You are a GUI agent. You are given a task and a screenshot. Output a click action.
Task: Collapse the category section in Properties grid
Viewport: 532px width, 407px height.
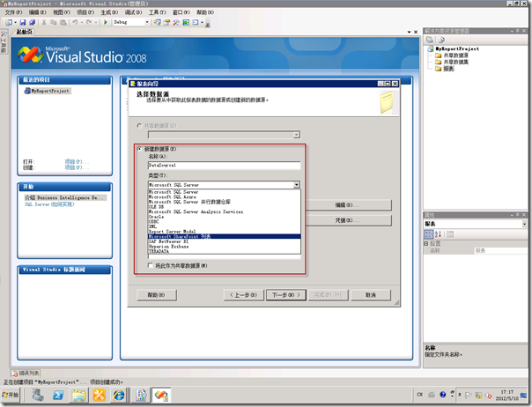[x=425, y=244]
